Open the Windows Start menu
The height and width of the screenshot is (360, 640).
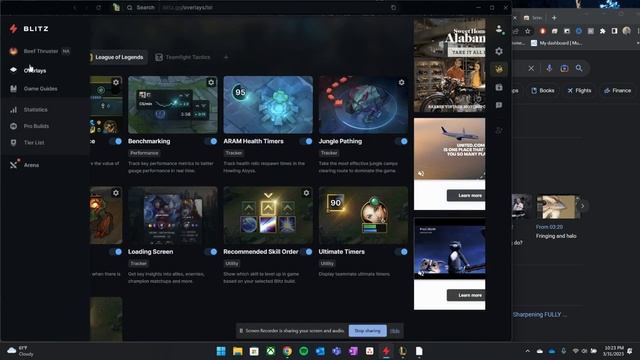[221, 351]
